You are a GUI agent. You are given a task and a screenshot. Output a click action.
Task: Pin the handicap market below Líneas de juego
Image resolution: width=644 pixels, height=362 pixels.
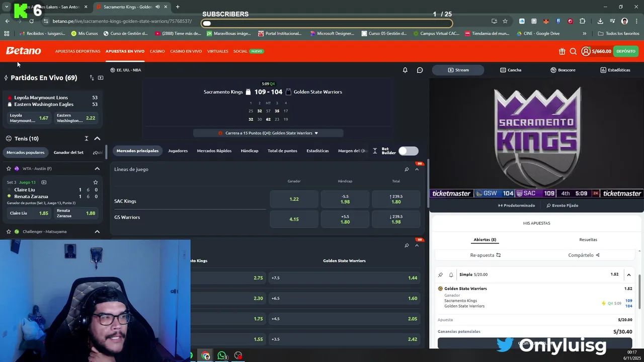point(407,245)
